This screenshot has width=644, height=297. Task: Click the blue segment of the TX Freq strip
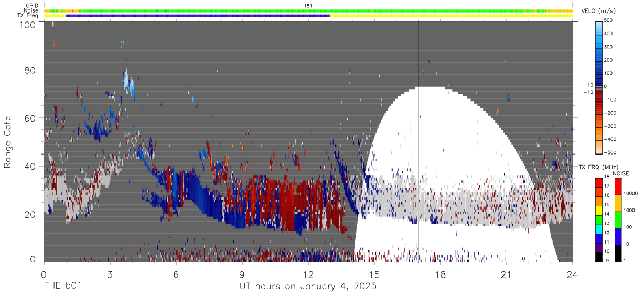tap(198, 16)
